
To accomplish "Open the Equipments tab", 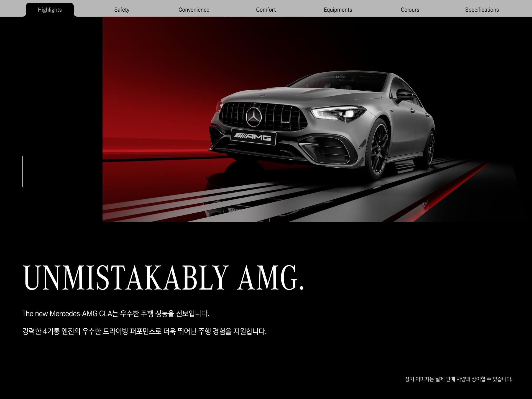I will pos(338,10).
